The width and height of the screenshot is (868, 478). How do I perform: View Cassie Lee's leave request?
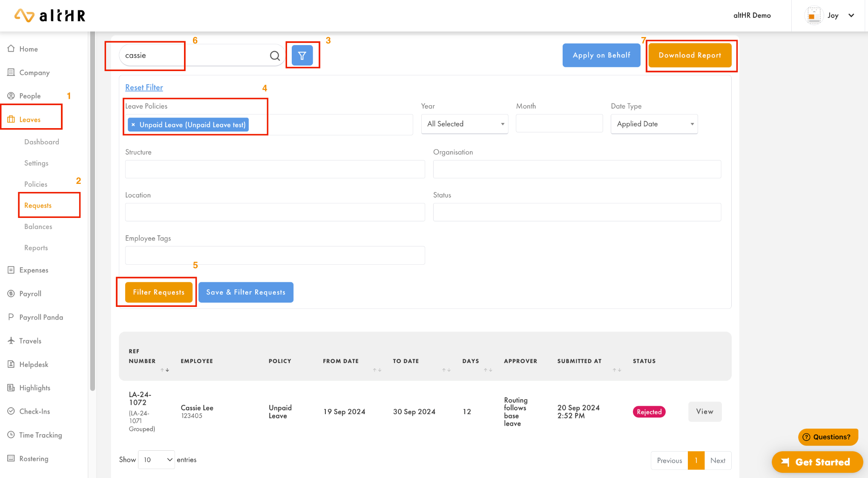[704, 412]
